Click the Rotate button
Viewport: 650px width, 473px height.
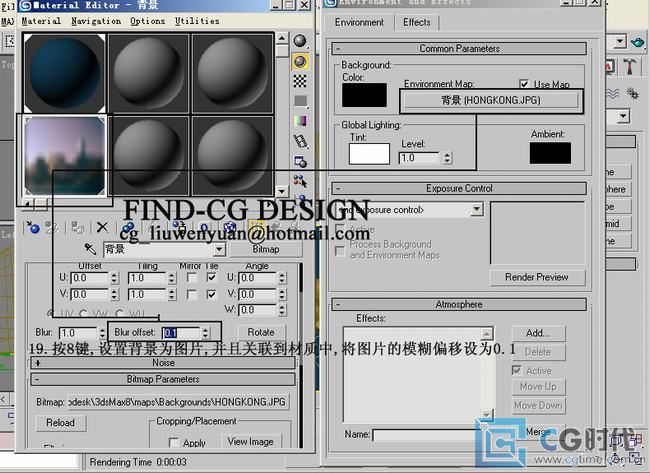(261, 332)
